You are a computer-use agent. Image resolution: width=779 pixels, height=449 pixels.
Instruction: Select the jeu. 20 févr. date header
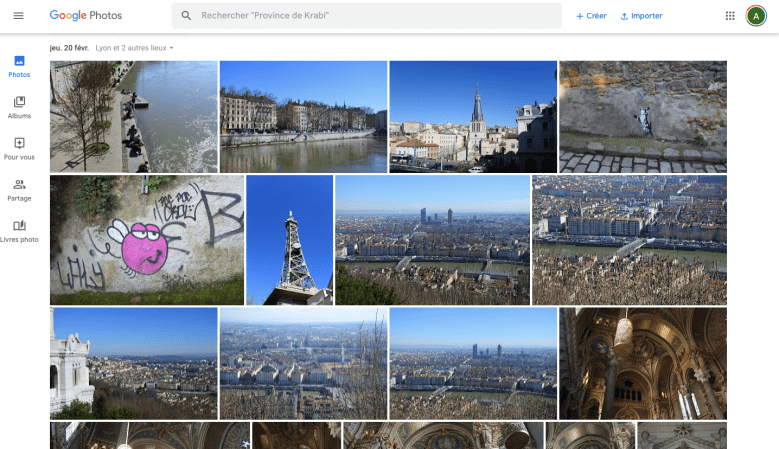pos(69,48)
